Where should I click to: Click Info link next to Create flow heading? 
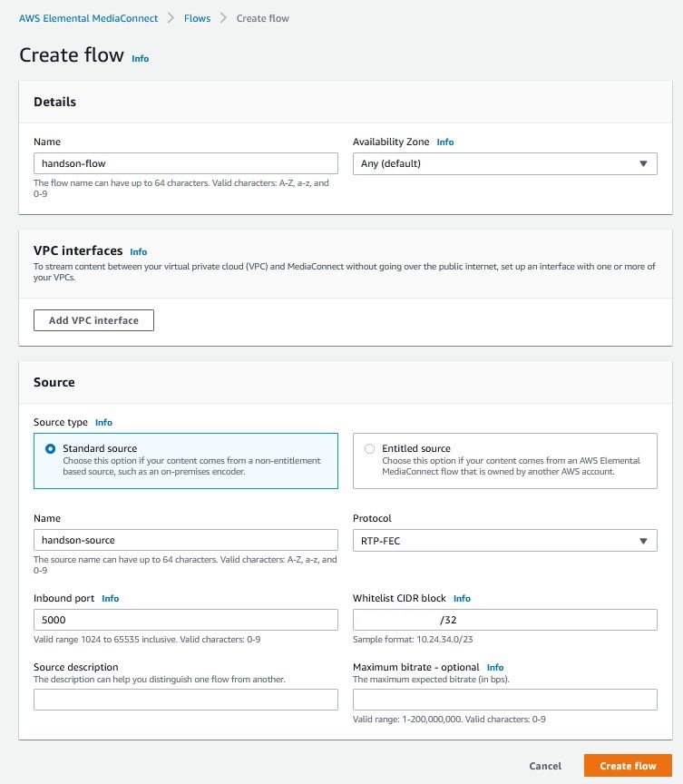[x=140, y=58]
